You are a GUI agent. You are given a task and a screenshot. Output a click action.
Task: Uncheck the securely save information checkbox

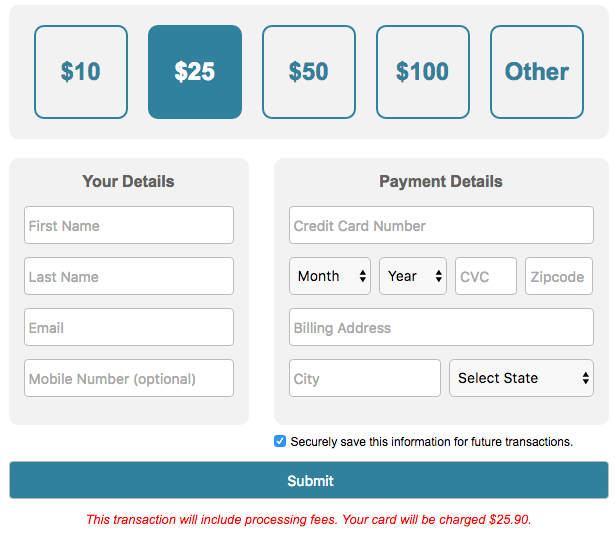(x=280, y=441)
